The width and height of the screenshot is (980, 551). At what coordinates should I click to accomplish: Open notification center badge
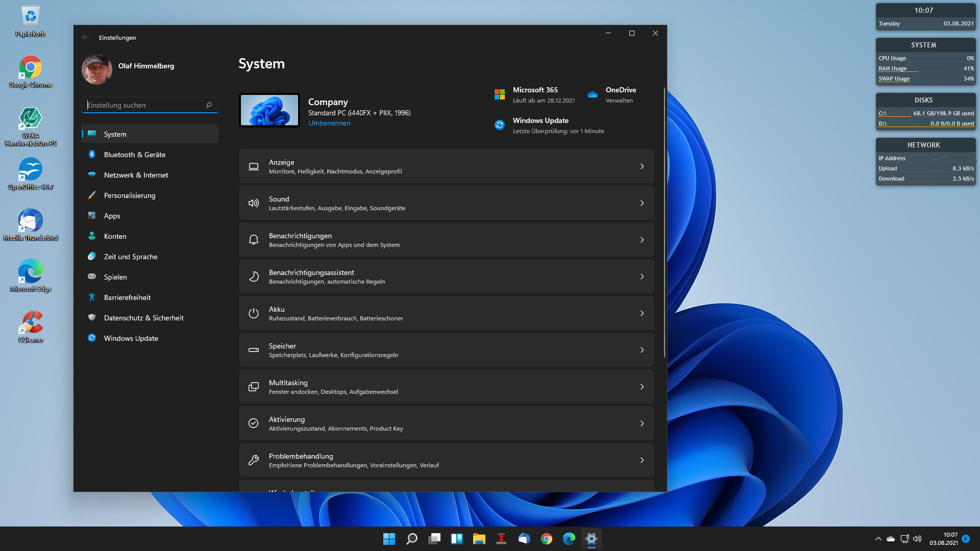965,539
